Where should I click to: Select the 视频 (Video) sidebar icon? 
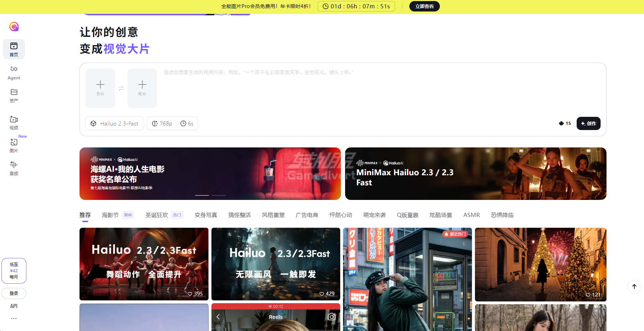point(14,122)
